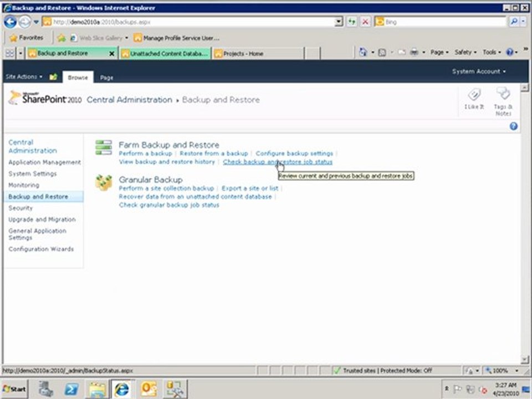532x399 pixels.
Task: Click the search magnifier icon
Action: (514, 22)
